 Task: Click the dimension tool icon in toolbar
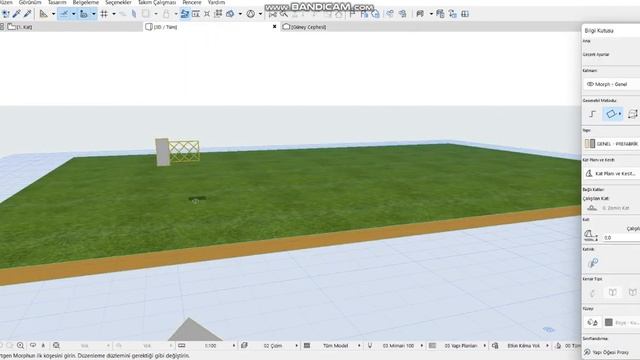196,14
